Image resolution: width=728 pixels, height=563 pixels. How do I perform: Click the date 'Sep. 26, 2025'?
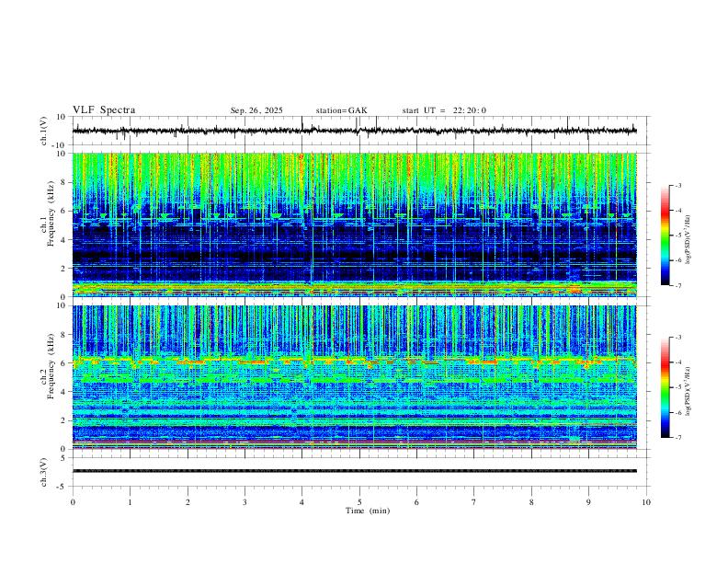pos(256,110)
